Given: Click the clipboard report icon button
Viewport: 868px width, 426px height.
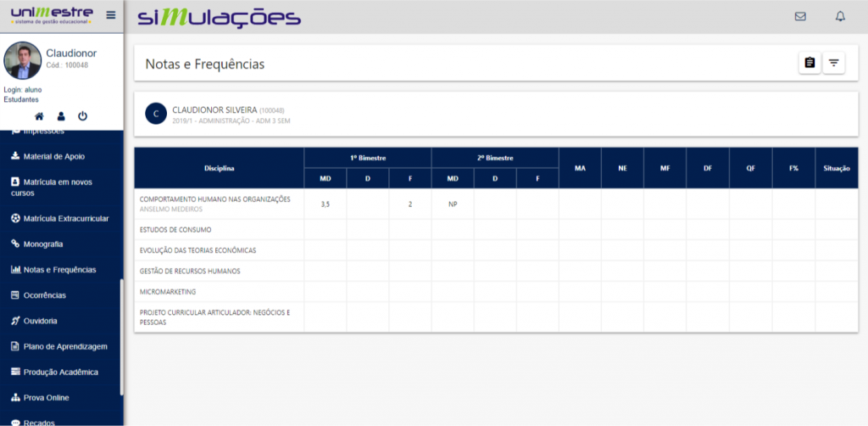Looking at the screenshot, I should pyautogui.click(x=810, y=63).
